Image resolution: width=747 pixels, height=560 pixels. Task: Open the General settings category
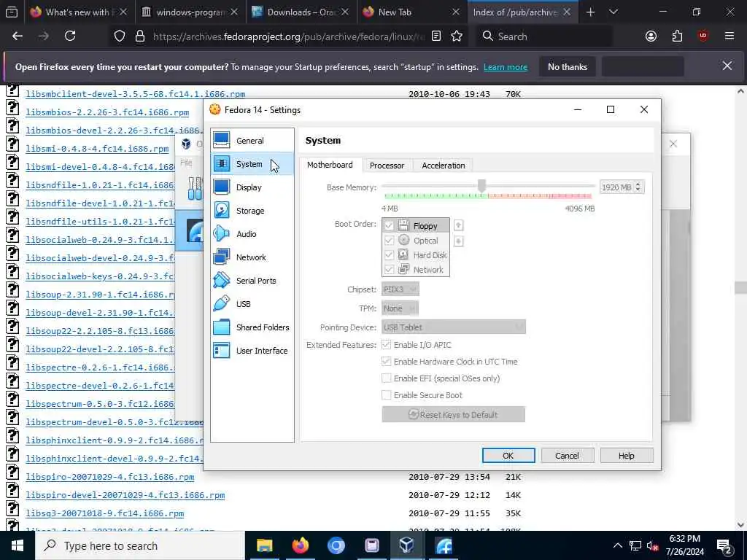pos(252,141)
